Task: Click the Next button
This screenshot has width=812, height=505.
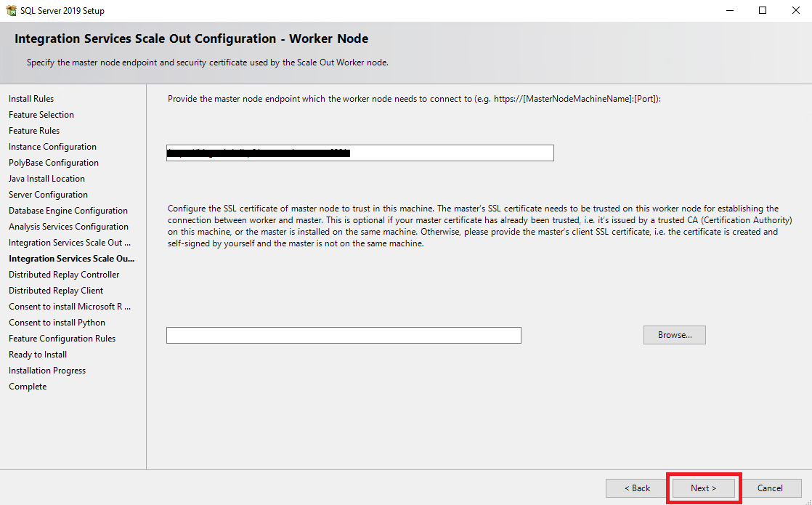Action: point(703,488)
